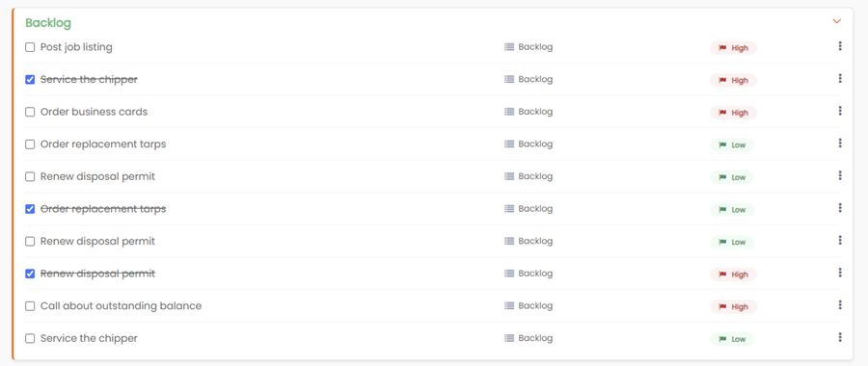Click Backlog list label on struck-through Renew disposal permit
The width and height of the screenshot is (868, 366).
535,274
